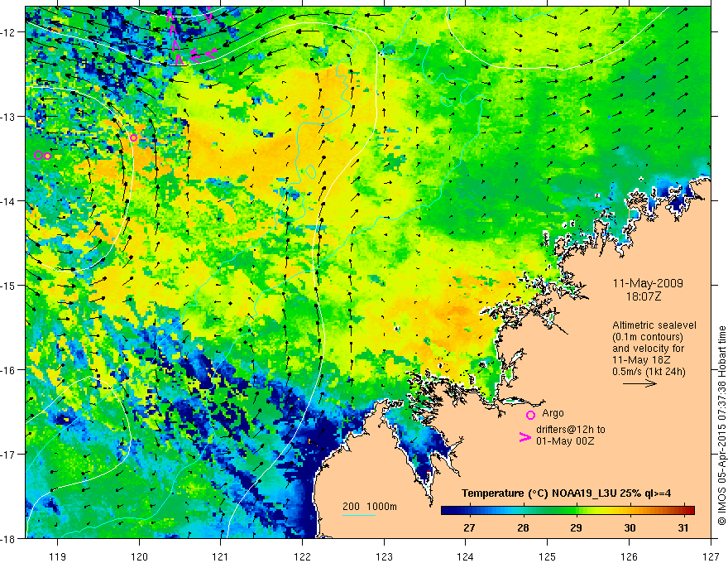Click the longitude axis label 122
The height and width of the screenshot is (563, 728).
302,556
